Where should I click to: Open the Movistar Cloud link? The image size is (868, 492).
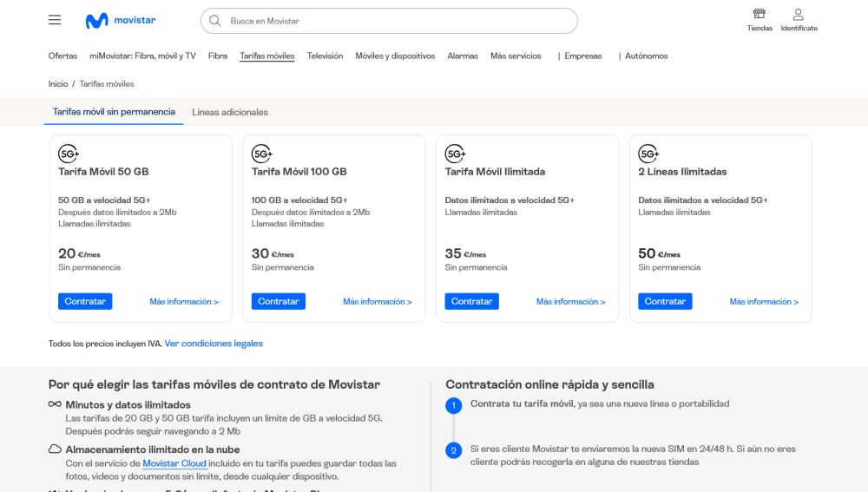pyautogui.click(x=174, y=463)
